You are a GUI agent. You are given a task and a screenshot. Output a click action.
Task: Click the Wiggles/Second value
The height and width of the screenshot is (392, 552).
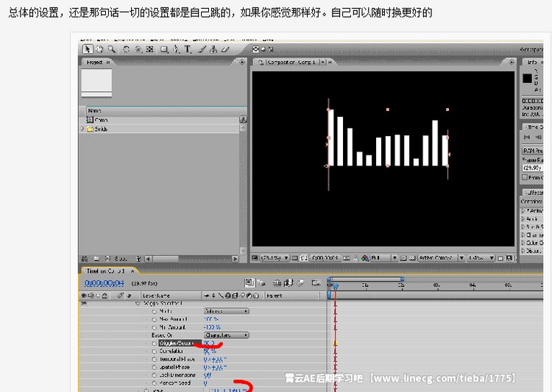coord(209,343)
